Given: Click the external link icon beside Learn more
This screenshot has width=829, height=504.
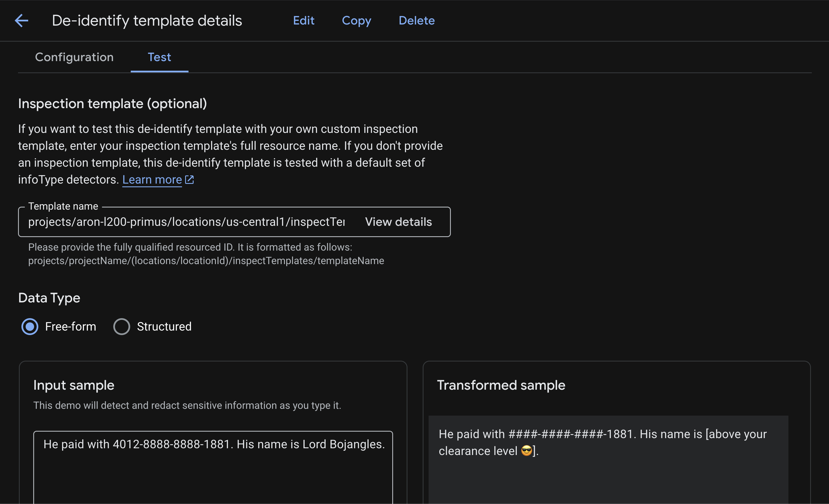Looking at the screenshot, I should coord(189,180).
